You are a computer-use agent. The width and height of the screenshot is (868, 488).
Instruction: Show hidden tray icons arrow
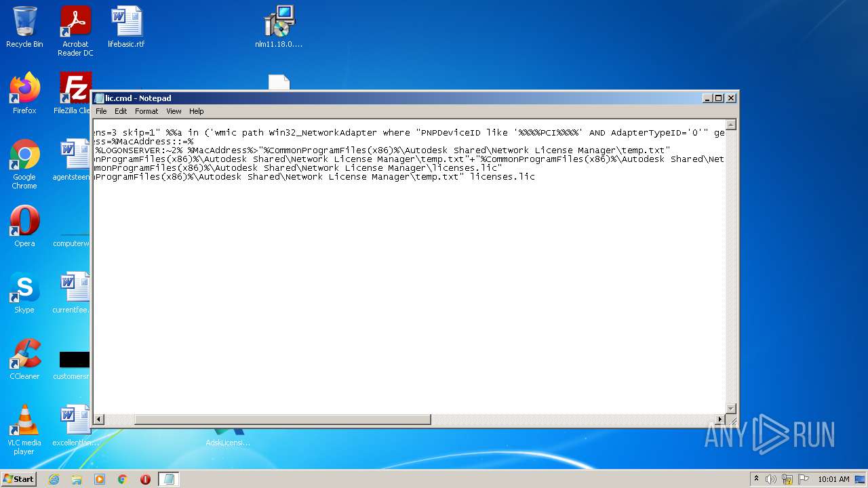click(756, 479)
